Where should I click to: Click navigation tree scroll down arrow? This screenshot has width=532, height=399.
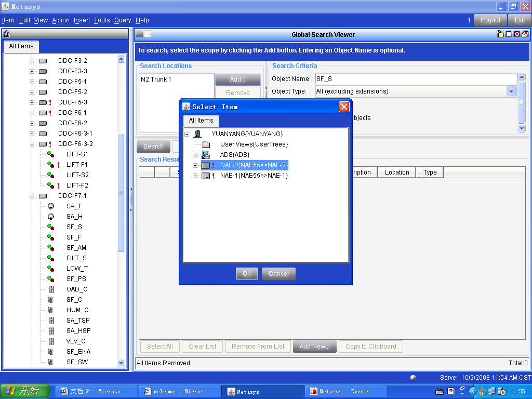(x=121, y=363)
